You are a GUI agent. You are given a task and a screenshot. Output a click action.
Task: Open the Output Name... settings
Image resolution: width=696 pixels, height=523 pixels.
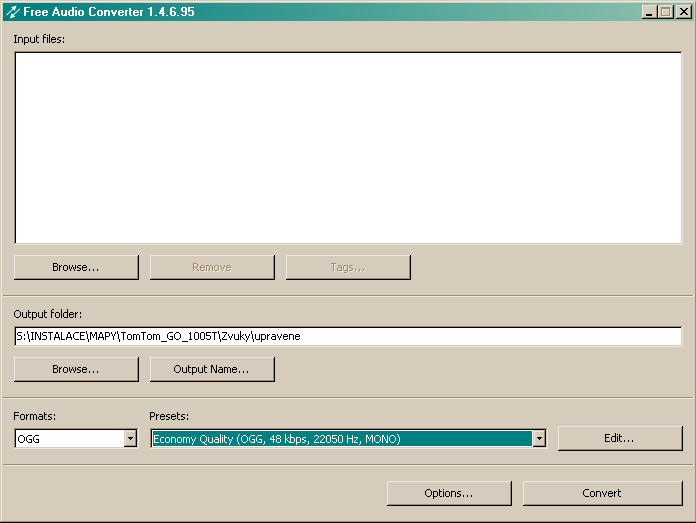pos(211,369)
